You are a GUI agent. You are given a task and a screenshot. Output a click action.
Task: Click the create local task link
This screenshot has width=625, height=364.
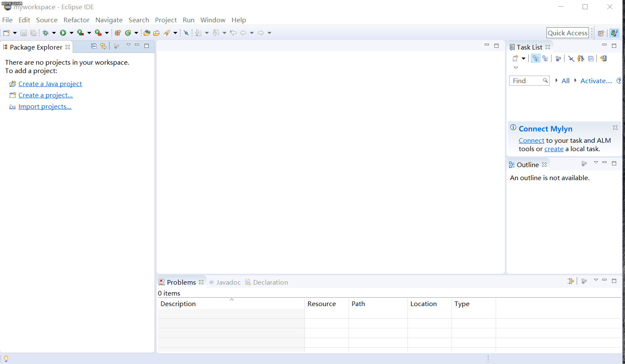[554, 149]
